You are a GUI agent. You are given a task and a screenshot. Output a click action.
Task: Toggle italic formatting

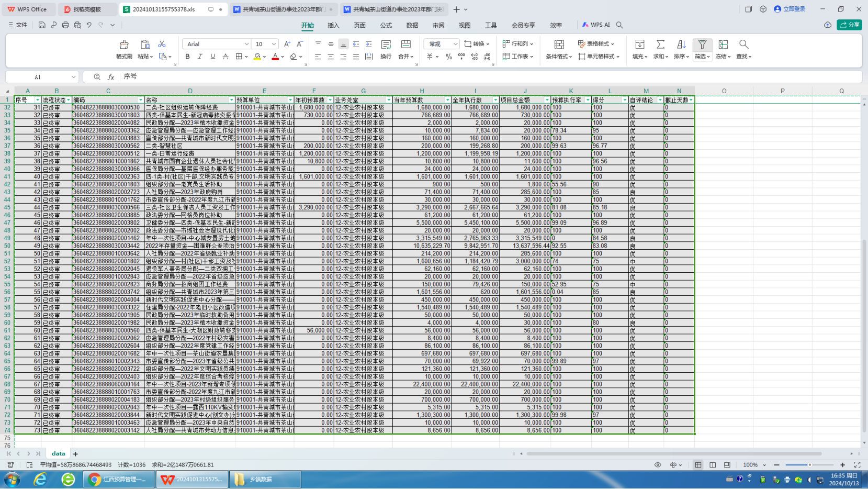[x=200, y=57]
